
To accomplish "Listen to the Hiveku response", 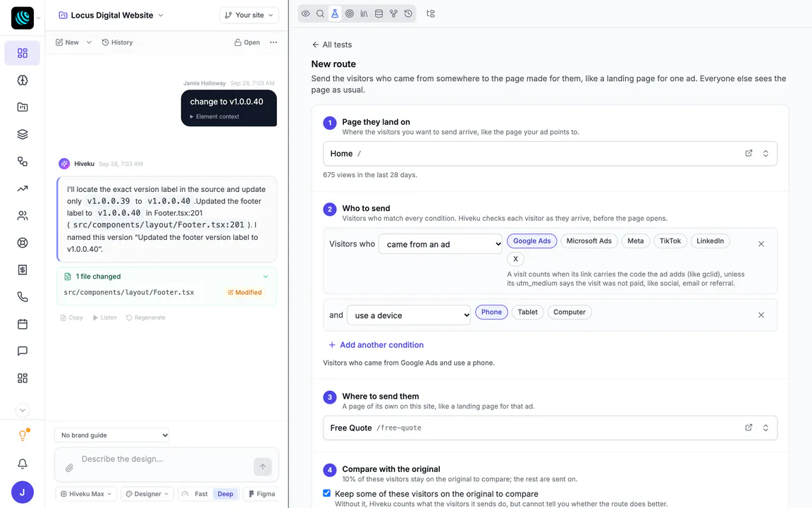I will (x=104, y=317).
